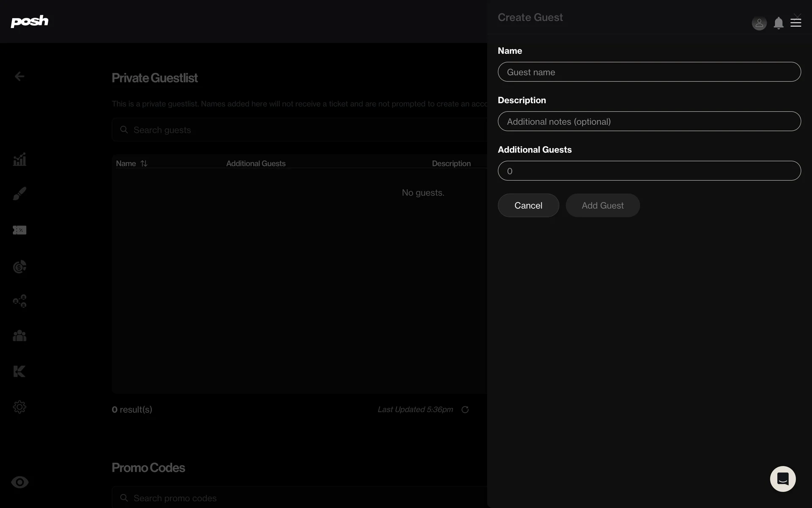
Task: Click the Cancel button
Action: pyautogui.click(x=528, y=205)
